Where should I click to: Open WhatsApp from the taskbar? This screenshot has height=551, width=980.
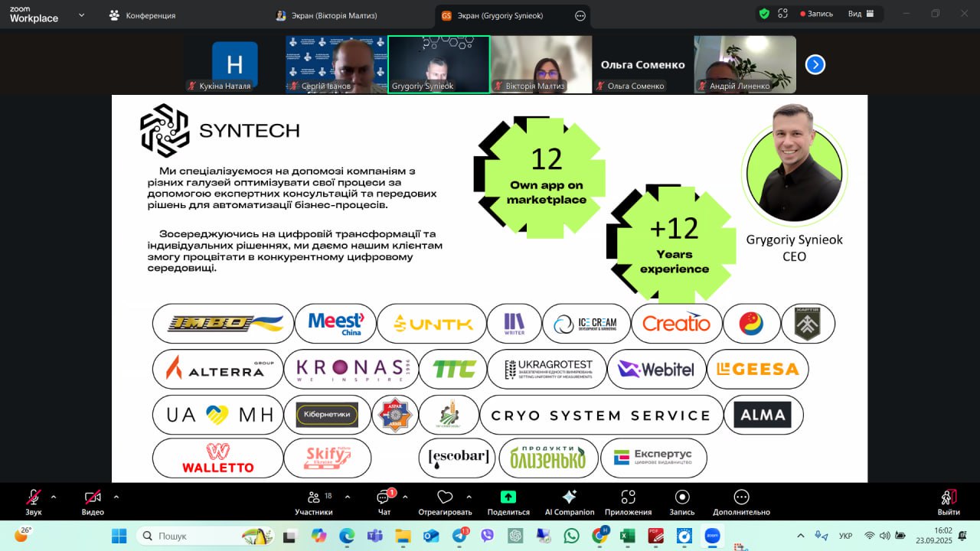point(571,536)
